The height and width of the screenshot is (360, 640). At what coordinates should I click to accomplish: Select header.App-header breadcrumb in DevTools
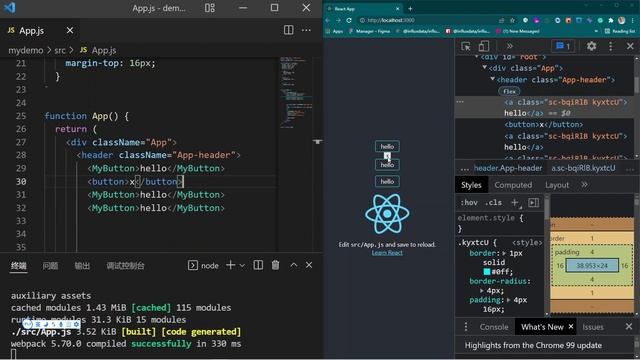[508, 168]
